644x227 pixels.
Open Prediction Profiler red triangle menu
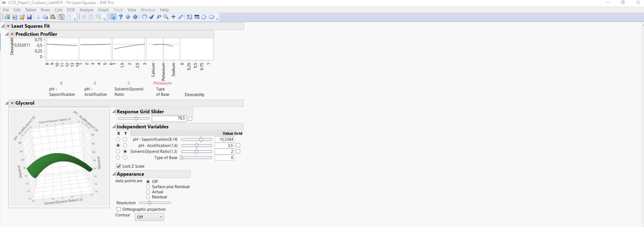pyautogui.click(x=12, y=34)
